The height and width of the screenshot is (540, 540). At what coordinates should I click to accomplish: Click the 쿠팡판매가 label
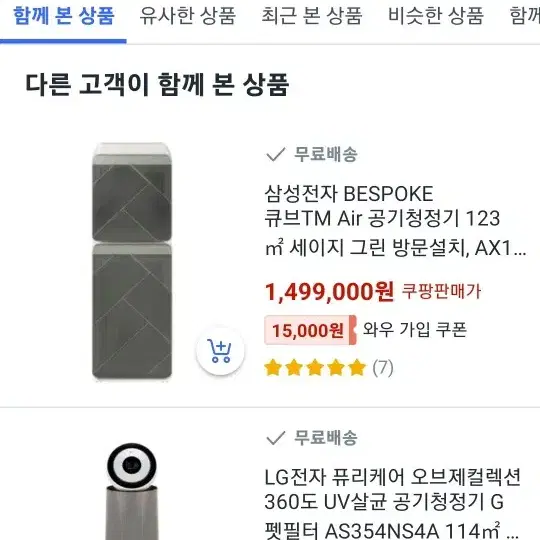tap(441, 291)
